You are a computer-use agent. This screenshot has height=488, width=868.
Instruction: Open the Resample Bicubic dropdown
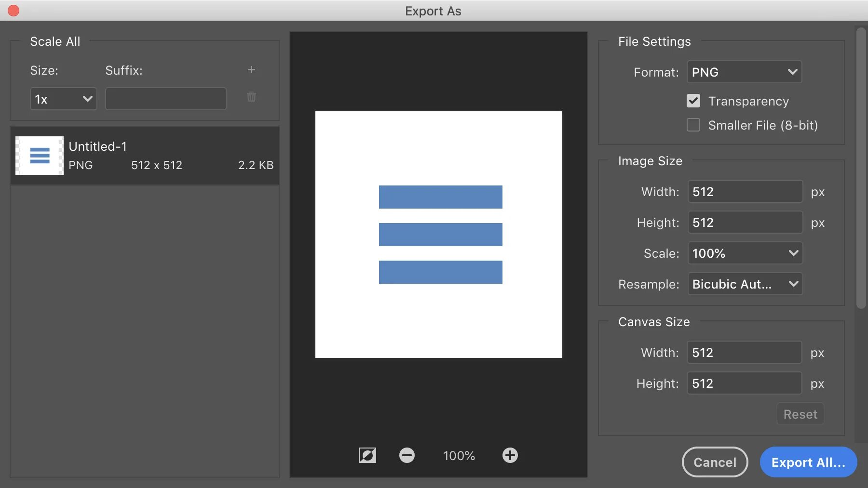point(745,284)
